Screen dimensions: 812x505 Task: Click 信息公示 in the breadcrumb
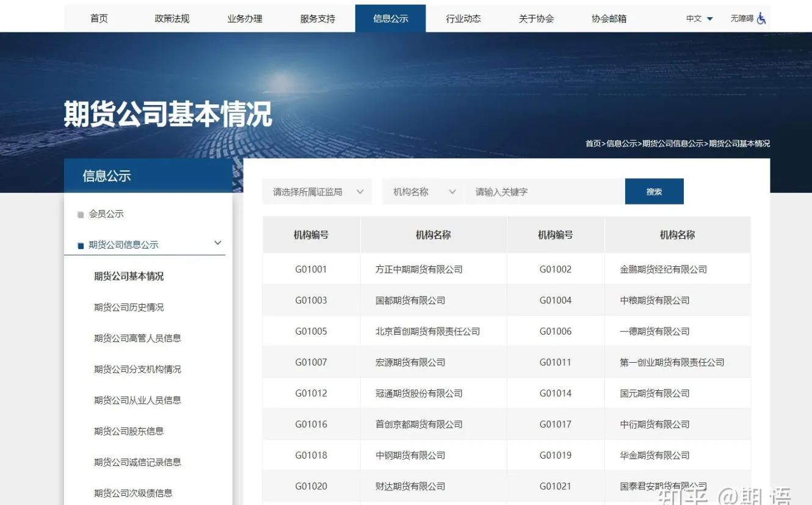[622, 144]
